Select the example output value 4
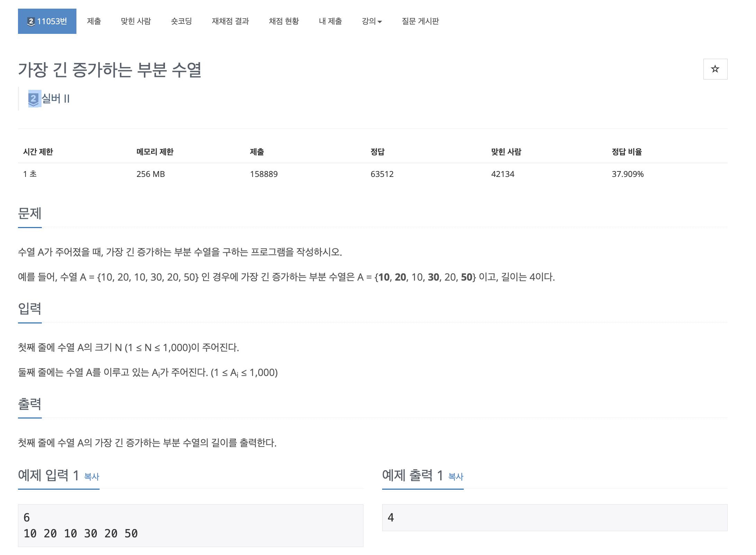Image resolution: width=756 pixels, height=555 pixels. [x=391, y=518]
